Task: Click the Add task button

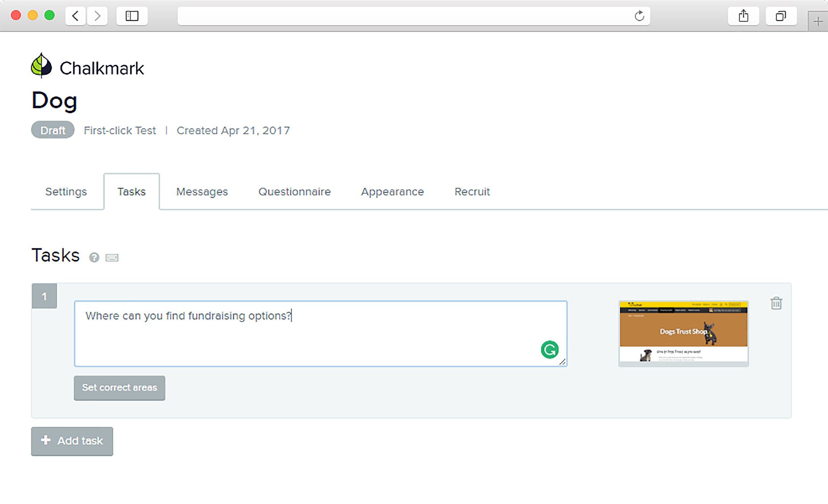Action: point(72,441)
